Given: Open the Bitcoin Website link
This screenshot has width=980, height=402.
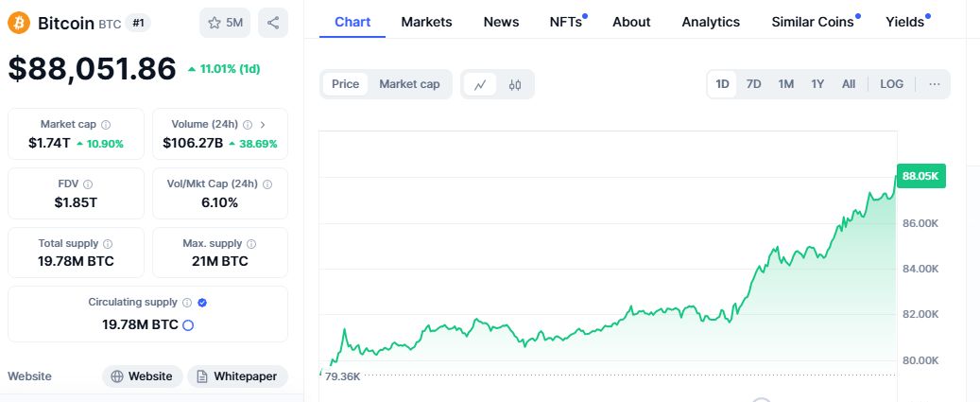Looking at the screenshot, I should [x=142, y=376].
